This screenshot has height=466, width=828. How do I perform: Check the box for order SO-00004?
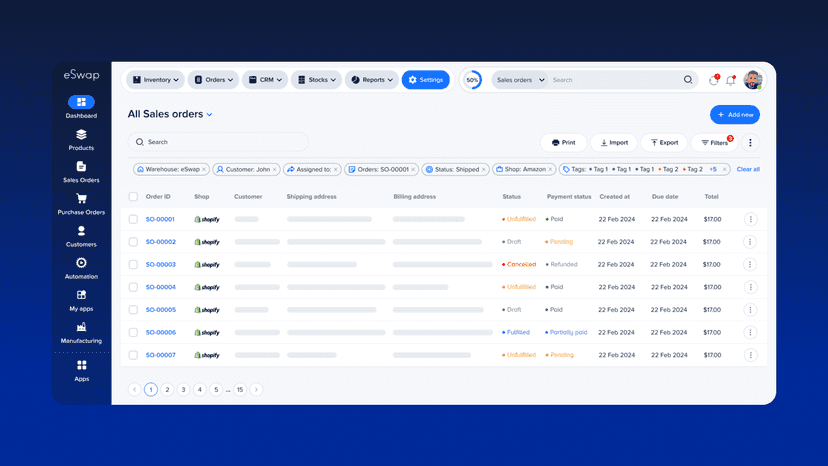(133, 287)
